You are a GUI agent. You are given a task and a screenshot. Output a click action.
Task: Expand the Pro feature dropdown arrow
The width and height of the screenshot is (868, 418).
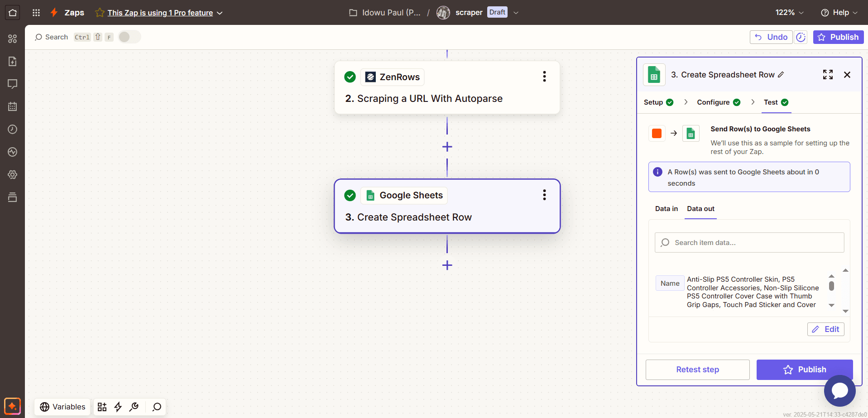[220, 13]
